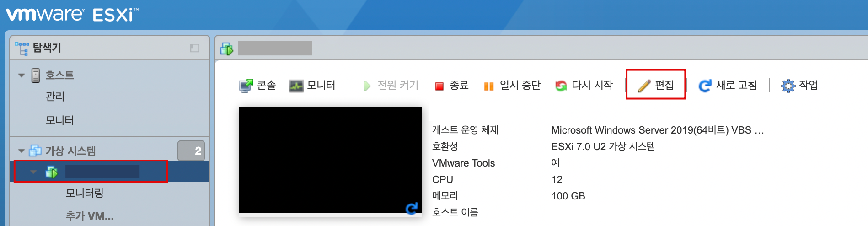Screen dimensions: 868x226
Task: Select 가상 시스템 in navigator
Action: coord(70,151)
